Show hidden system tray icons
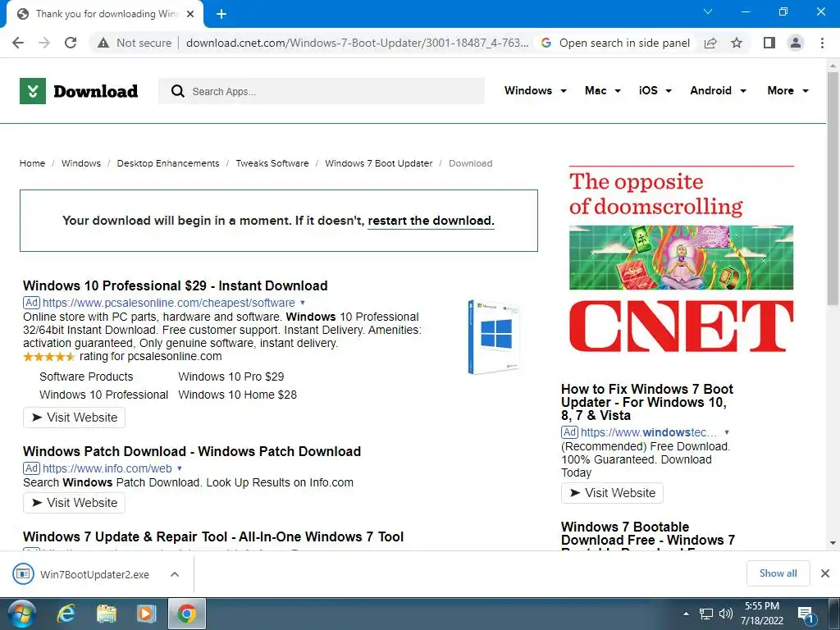 [x=687, y=614]
